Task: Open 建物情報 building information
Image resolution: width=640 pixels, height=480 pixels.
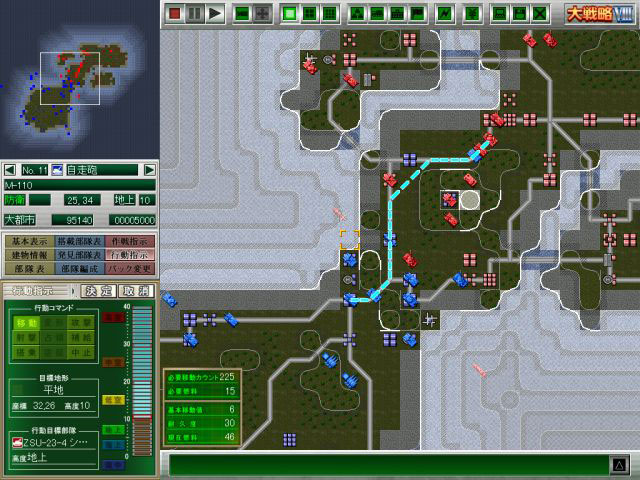Action: tap(29, 255)
